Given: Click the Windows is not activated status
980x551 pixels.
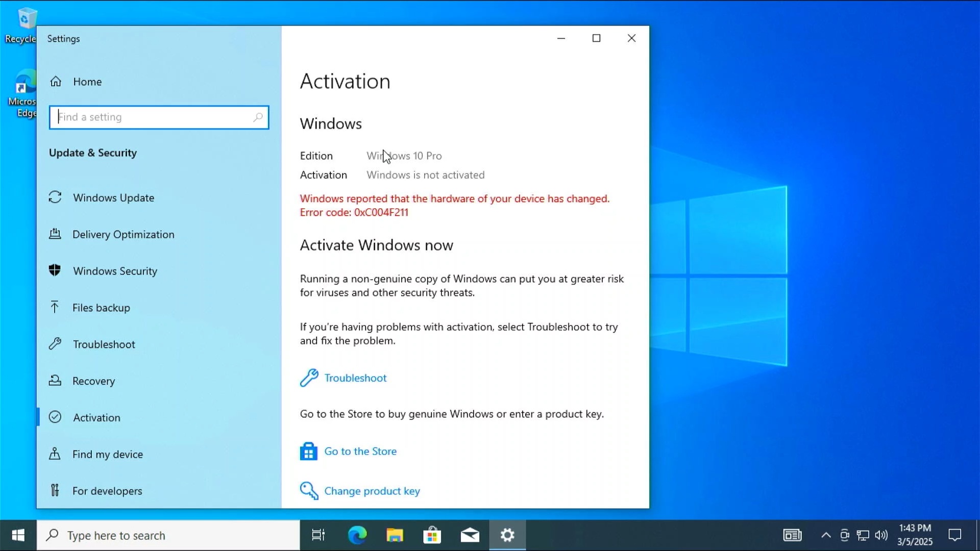Looking at the screenshot, I should point(426,175).
